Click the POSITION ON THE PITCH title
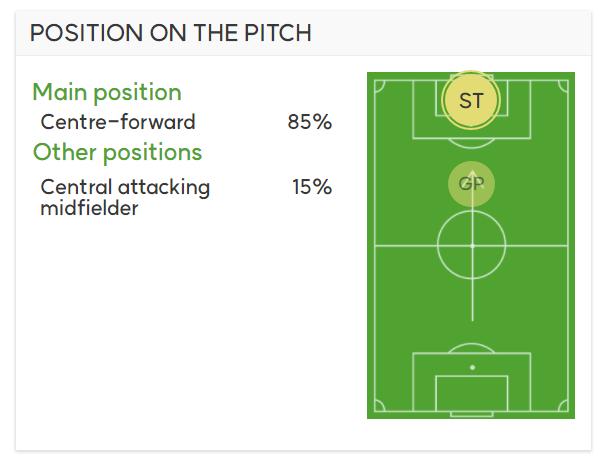The image size is (603, 461). (x=171, y=33)
